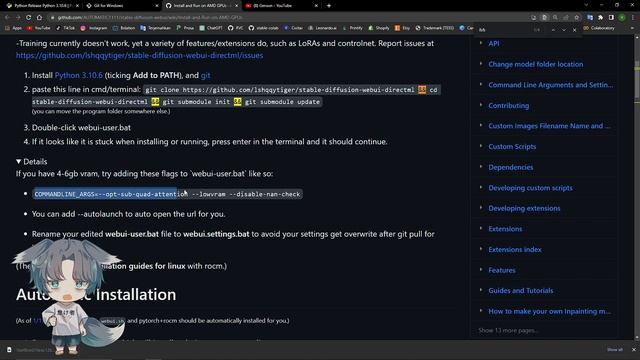Open the side panel icon
Screen dimensions: 640x360
point(611,17)
